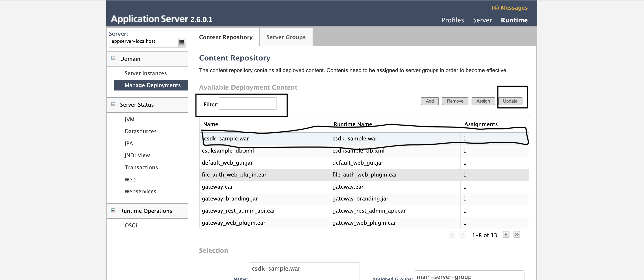Click the Selection Name field csdk-sample.war
This screenshot has width=644, height=280.
(x=304, y=271)
